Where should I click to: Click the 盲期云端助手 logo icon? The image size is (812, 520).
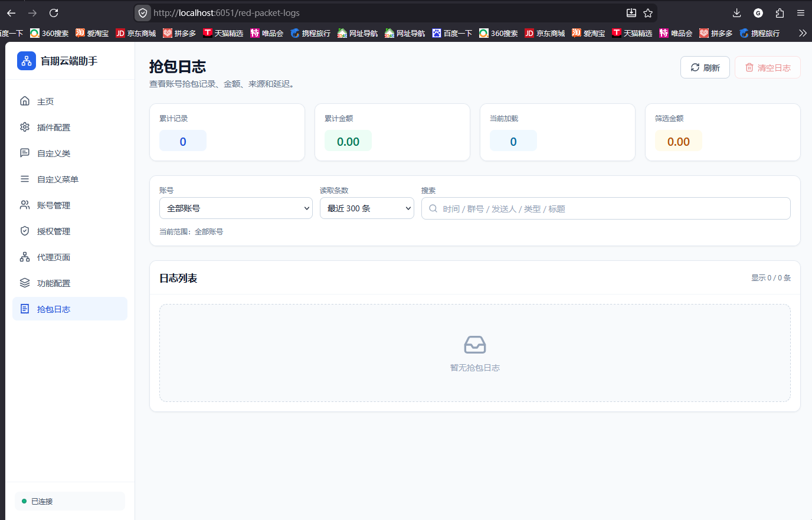pyautogui.click(x=27, y=61)
